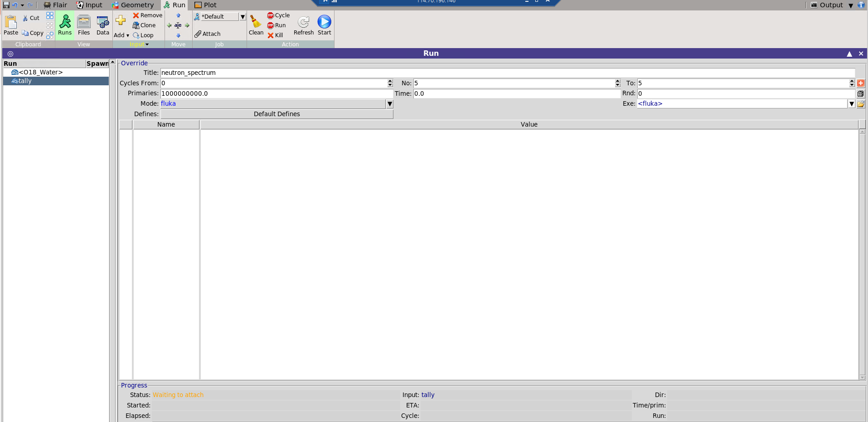Open the Data view

point(103,25)
